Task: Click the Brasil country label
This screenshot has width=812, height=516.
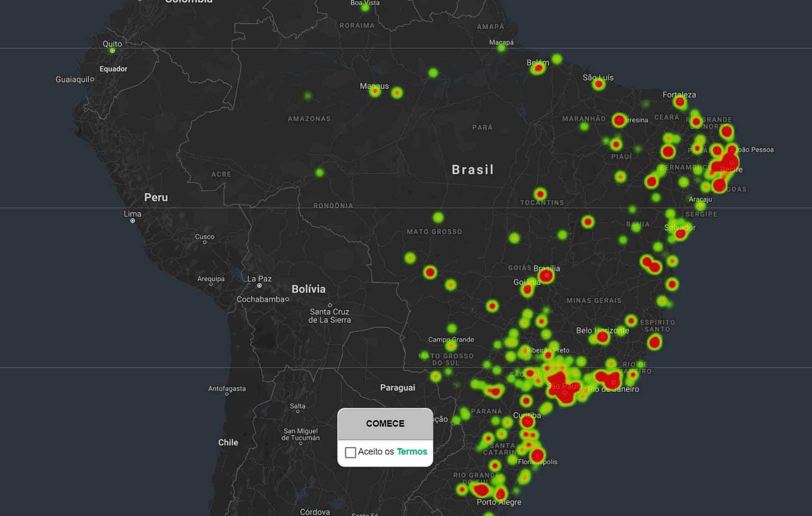Action: pyautogui.click(x=472, y=170)
